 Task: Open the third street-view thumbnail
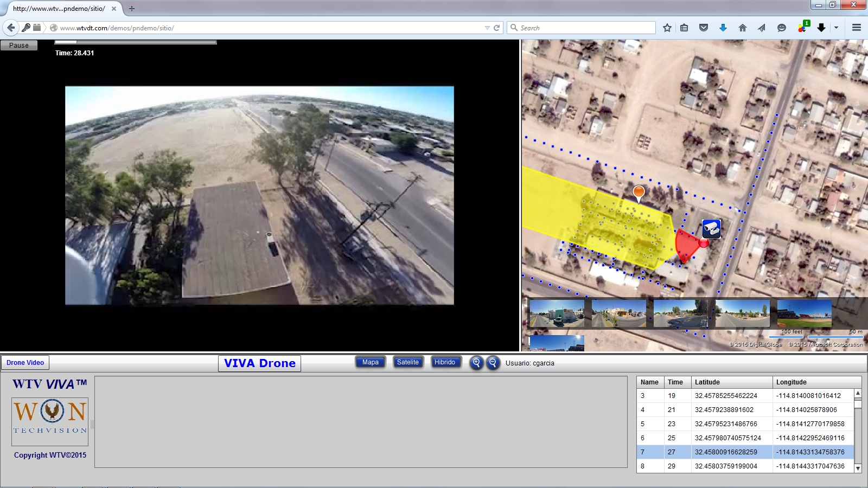point(680,313)
